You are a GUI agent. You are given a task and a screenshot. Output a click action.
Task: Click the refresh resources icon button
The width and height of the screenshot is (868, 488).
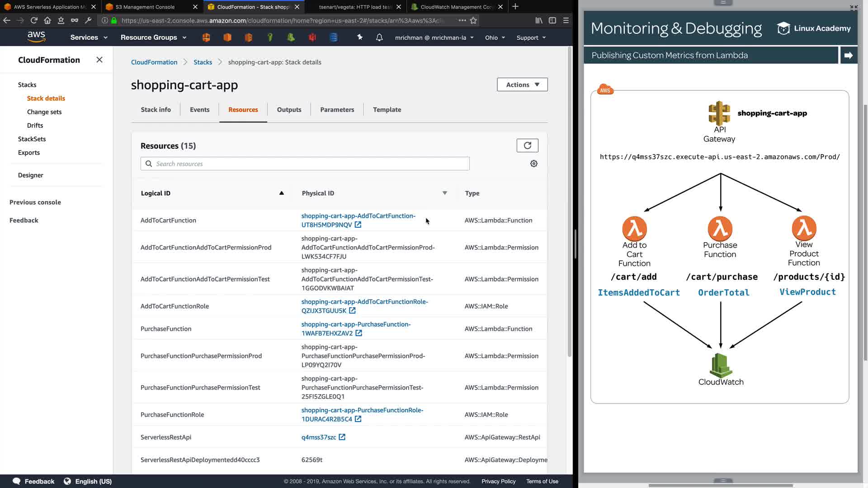(x=527, y=145)
